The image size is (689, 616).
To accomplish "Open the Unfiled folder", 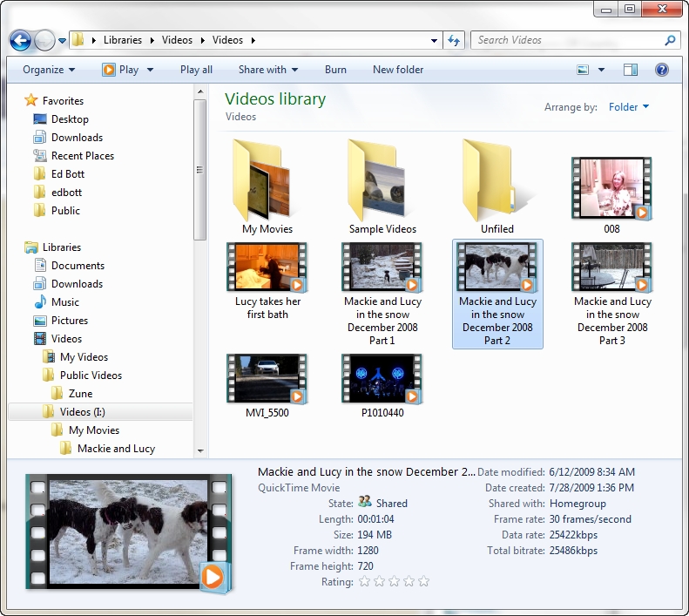I will (497, 183).
